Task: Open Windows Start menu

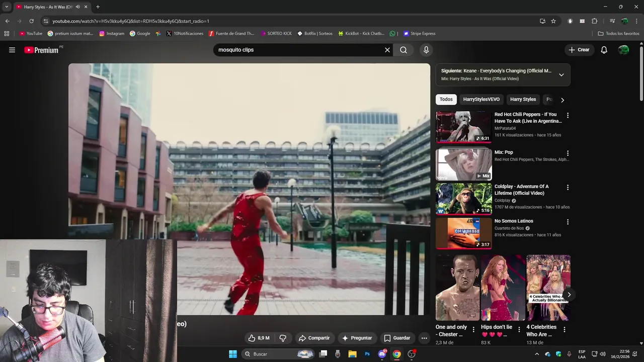Action: pos(233,354)
